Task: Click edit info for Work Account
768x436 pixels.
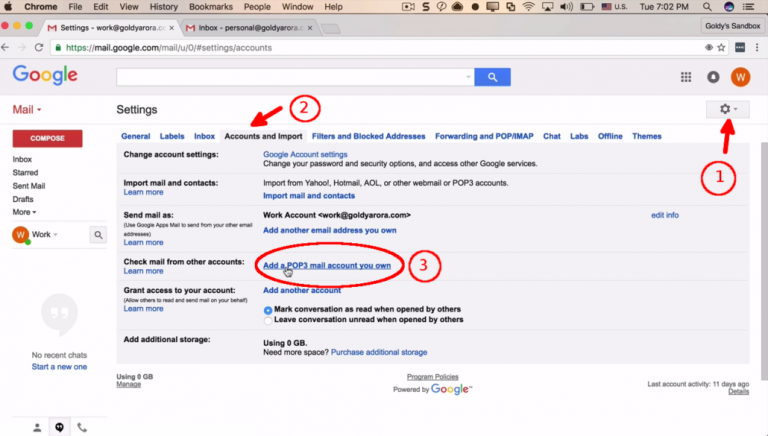Action: coord(665,215)
